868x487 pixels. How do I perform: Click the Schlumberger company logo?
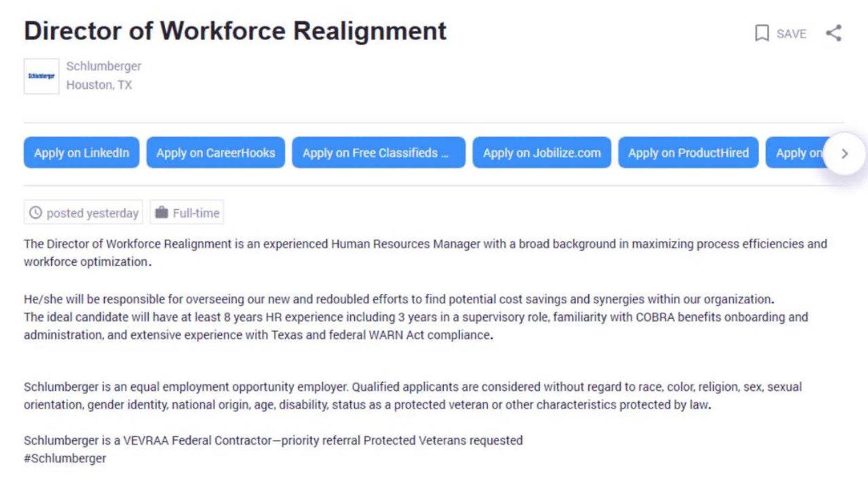point(42,76)
